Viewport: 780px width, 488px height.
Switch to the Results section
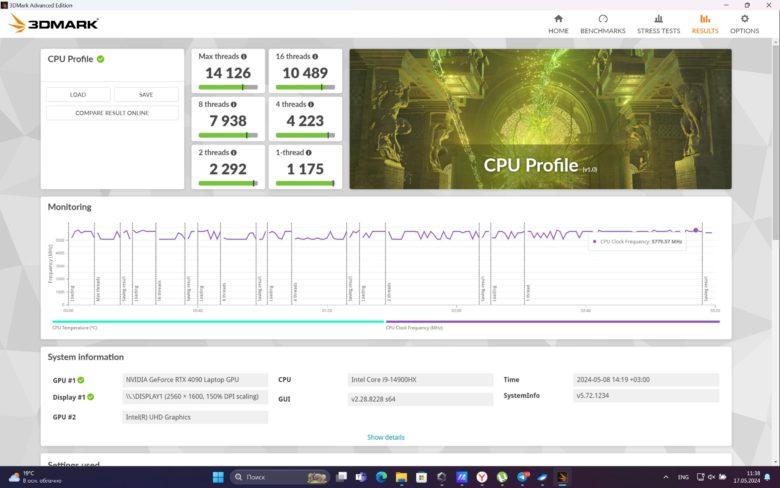click(x=705, y=24)
